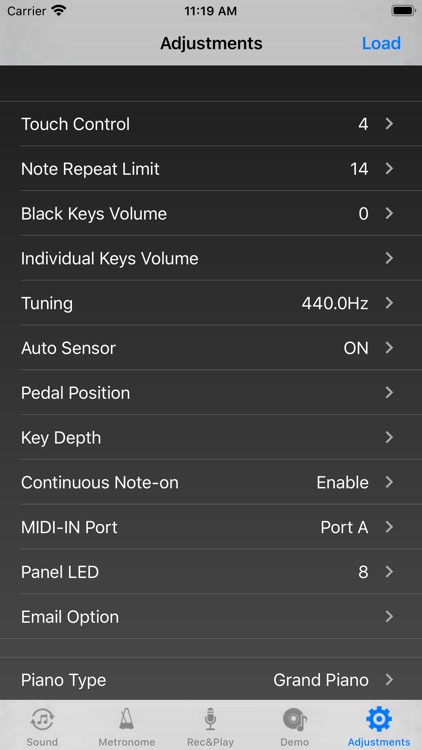
Task: Expand the Touch Control chevron
Action: pos(389,124)
